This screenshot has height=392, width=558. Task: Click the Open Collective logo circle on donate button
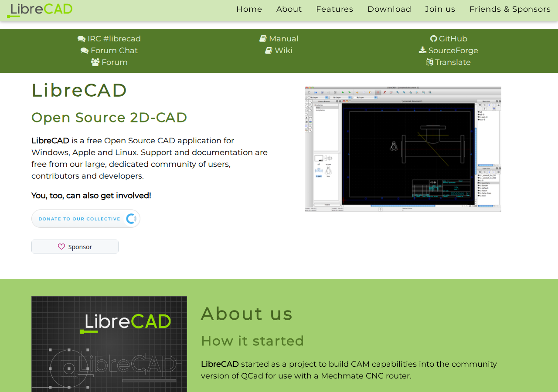click(x=131, y=219)
